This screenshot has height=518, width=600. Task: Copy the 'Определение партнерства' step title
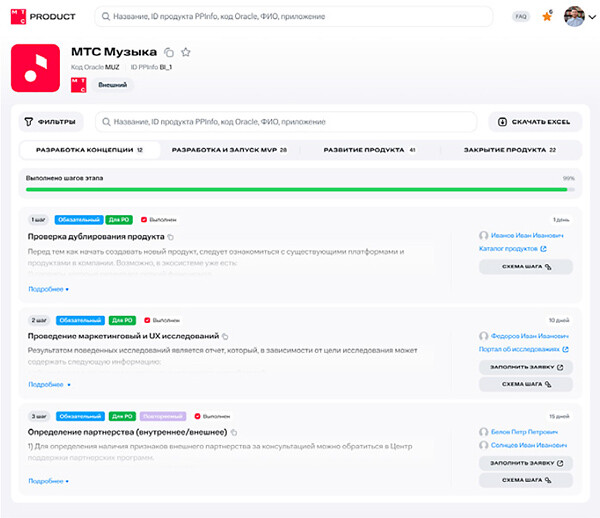[x=234, y=432]
